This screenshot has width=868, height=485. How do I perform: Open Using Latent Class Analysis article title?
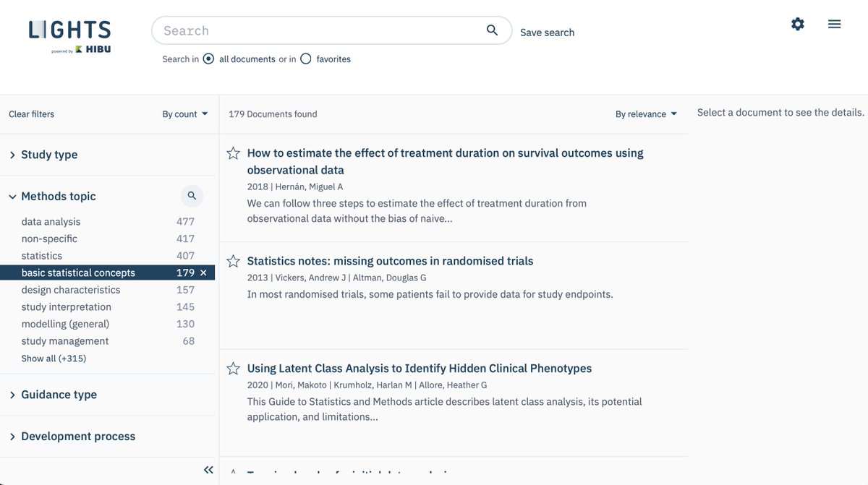(x=420, y=369)
